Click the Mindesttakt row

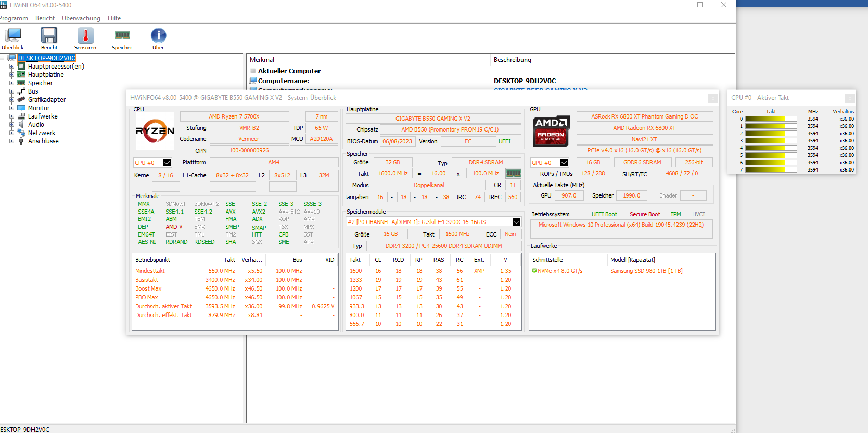point(235,271)
